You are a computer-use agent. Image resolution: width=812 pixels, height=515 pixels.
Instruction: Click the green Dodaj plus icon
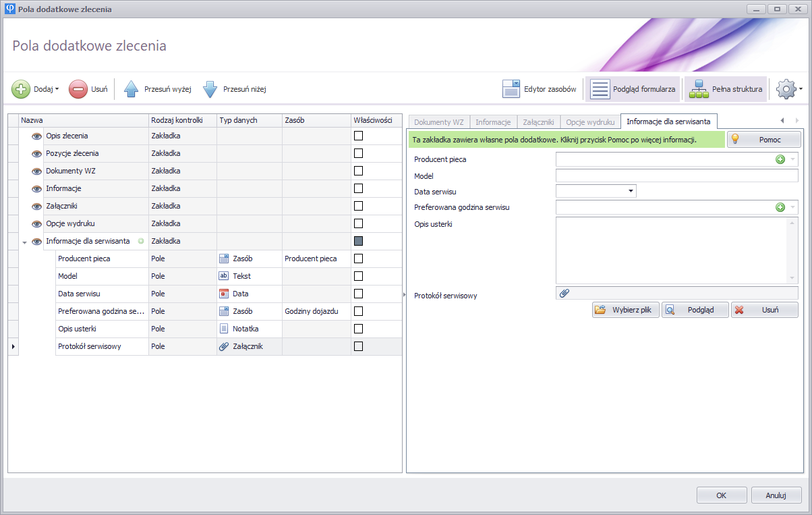21,89
